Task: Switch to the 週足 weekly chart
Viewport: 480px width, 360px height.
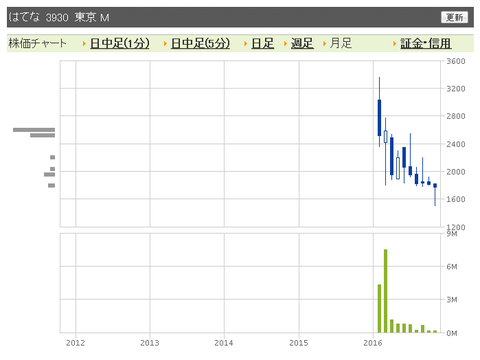Action: (x=302, y=43)
